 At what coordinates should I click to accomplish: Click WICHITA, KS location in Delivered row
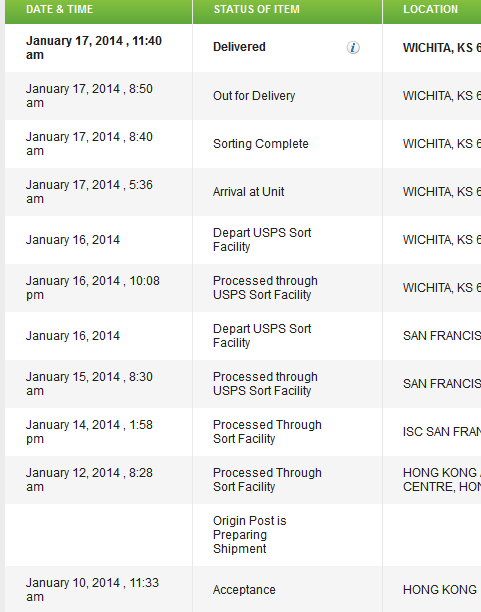(442, 48)
